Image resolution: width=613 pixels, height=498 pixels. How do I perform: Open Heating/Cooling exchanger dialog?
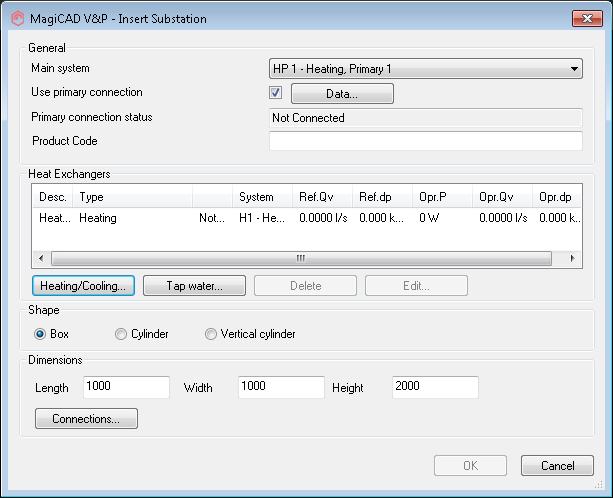[83, 286]
